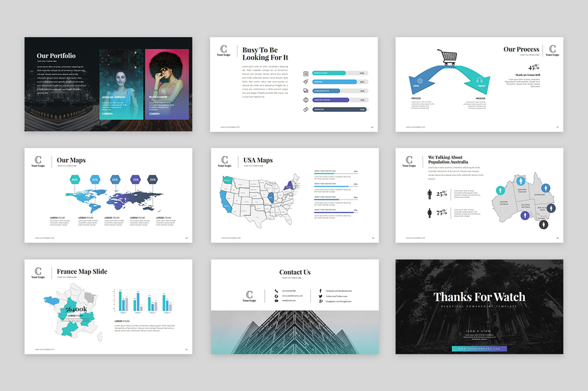Select the Andean Jonson portfolio card
Viewport: 588px width, 391px height.
pos(121,84)
